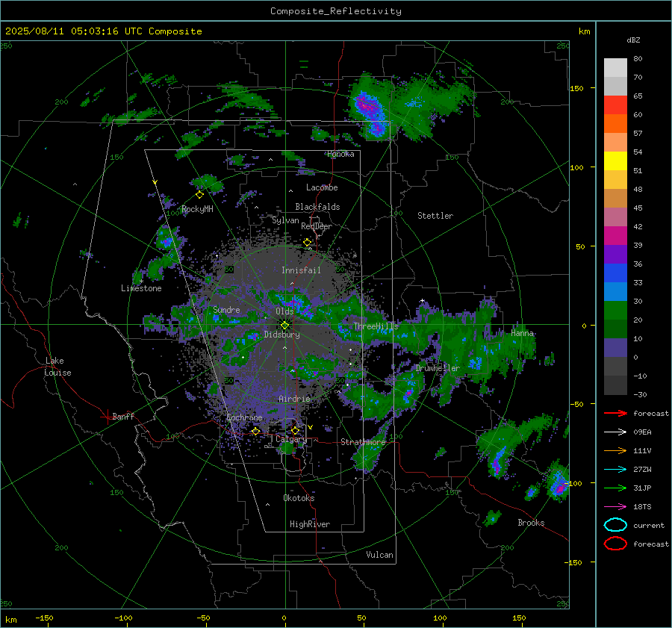Screen dimensions: 672x628
Task: Click the 27ZW legend label
Action: (x=642, y=470)
